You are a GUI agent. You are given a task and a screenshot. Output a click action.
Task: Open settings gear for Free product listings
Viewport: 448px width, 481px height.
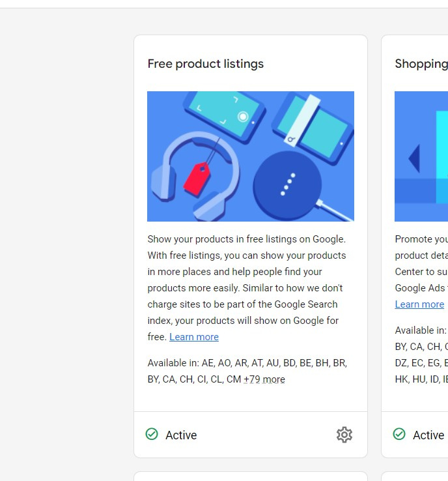coord(344,435)
